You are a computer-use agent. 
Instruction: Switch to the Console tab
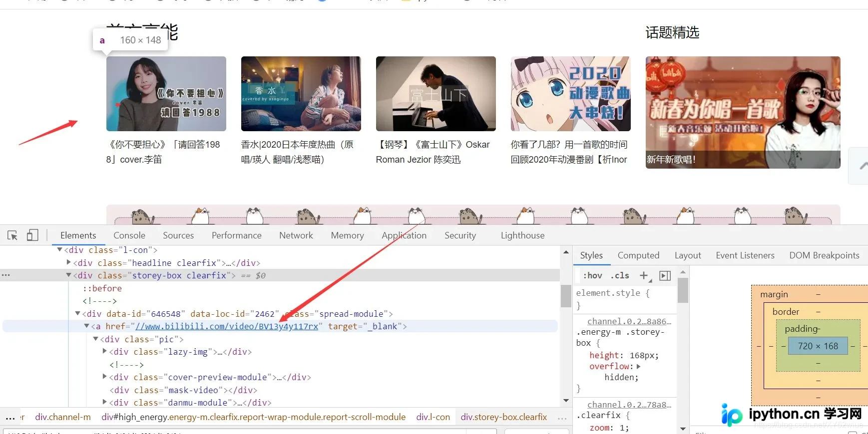click(x=129, y=235)
